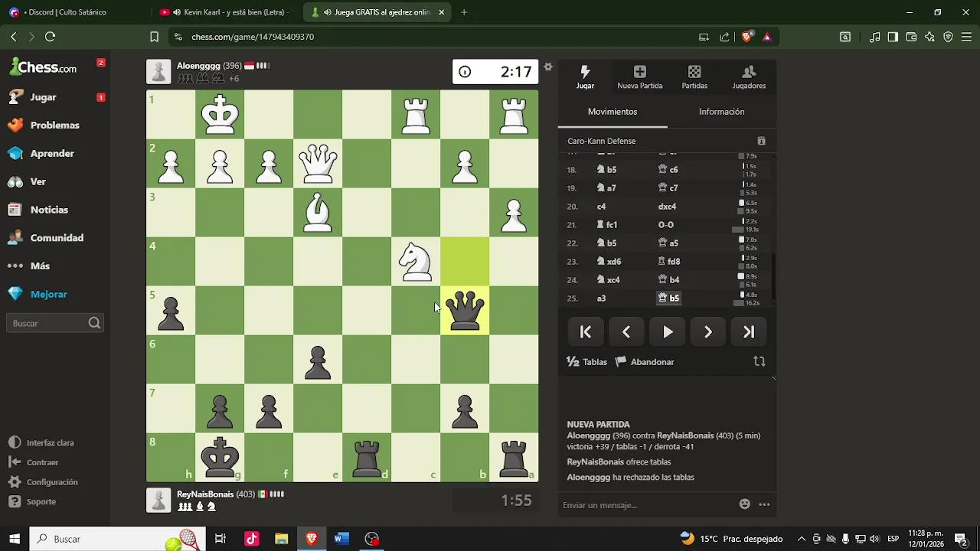Click Mejorar diamond link

[x=48, y=295]
